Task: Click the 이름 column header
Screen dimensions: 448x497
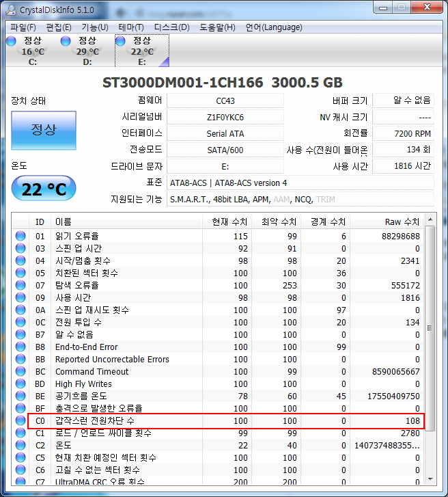Action: (126, 222)
